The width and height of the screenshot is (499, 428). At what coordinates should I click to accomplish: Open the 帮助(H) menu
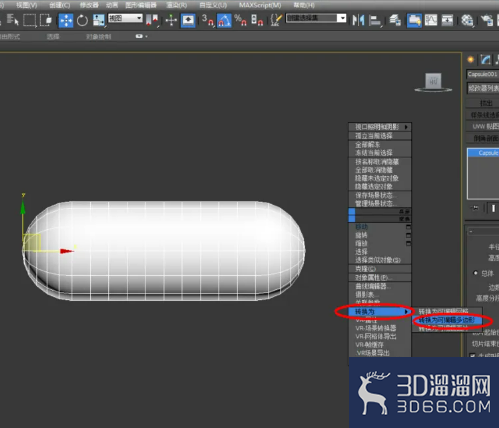click(x=304, y=5)
